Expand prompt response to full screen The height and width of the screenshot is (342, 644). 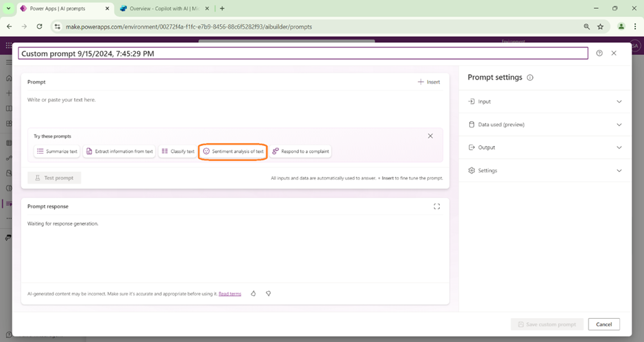(436, 206)
